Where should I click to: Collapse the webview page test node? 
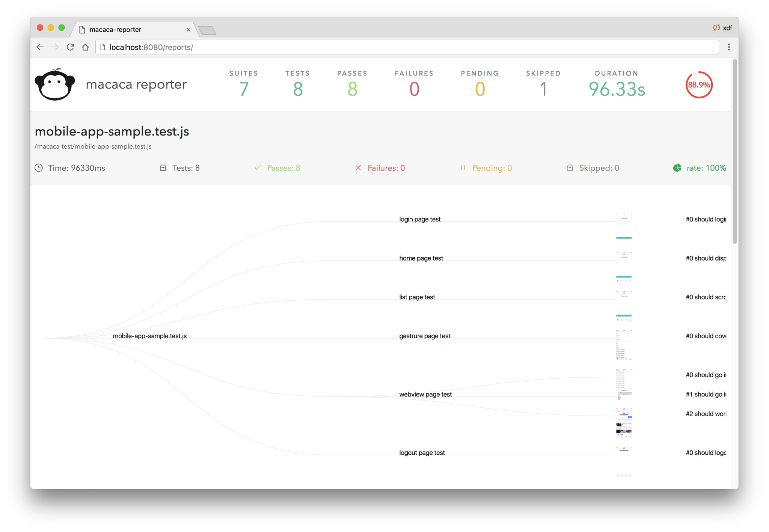click(425, 395)
